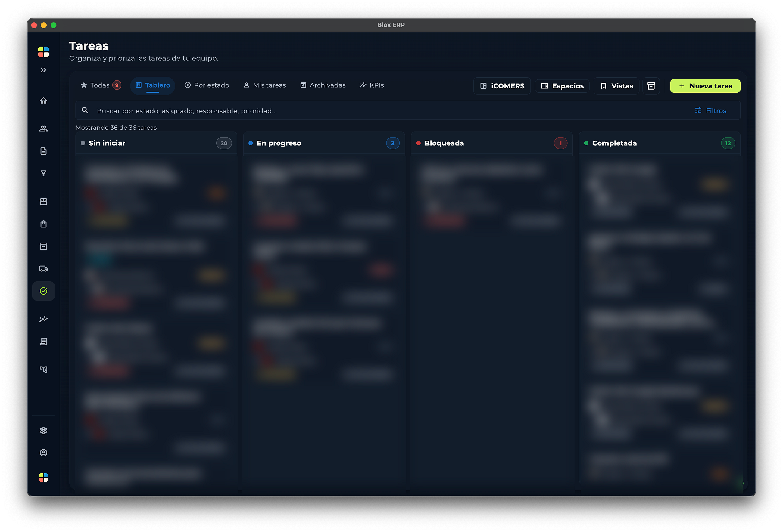Create a task with Nueva tarea
The width and height of the screenshot is (783, 532).
705,86
